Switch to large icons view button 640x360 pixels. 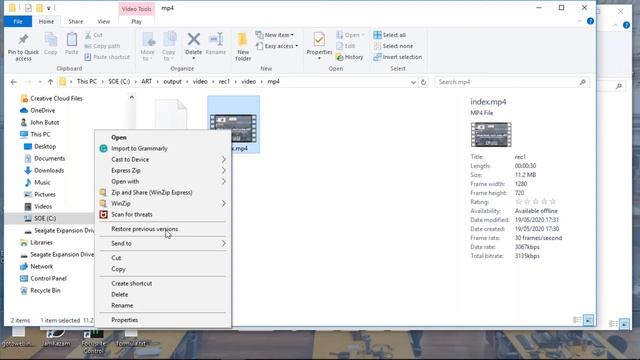(589, 320)
